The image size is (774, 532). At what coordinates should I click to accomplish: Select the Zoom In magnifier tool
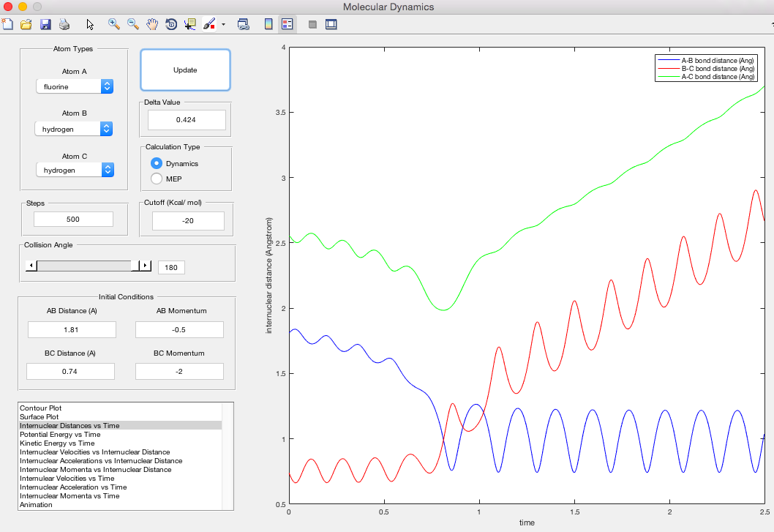point(114,24)
